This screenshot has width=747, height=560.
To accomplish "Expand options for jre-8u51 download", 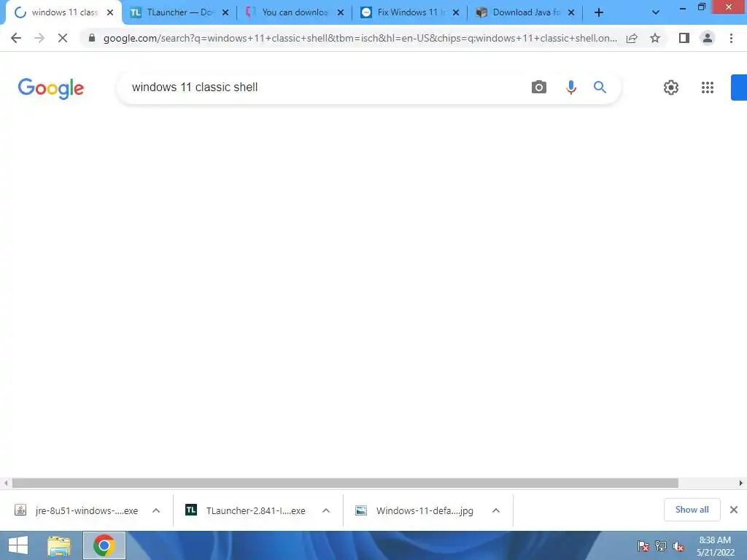I will click(x=156, y=510).
